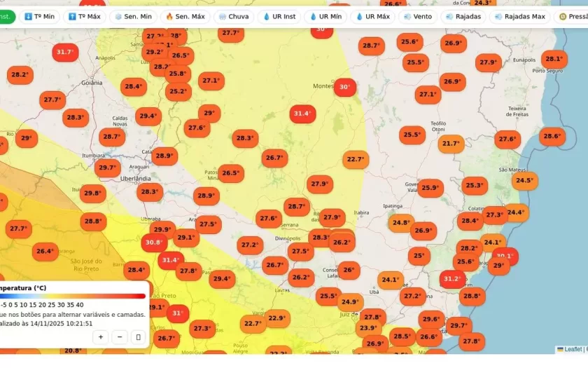
Task: Display the Chuva rain layer
Action: click(233, 16)
